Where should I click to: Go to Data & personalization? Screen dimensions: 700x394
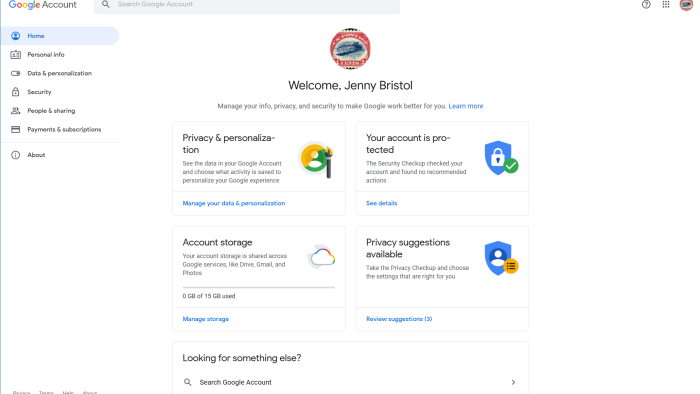[60, 73]
